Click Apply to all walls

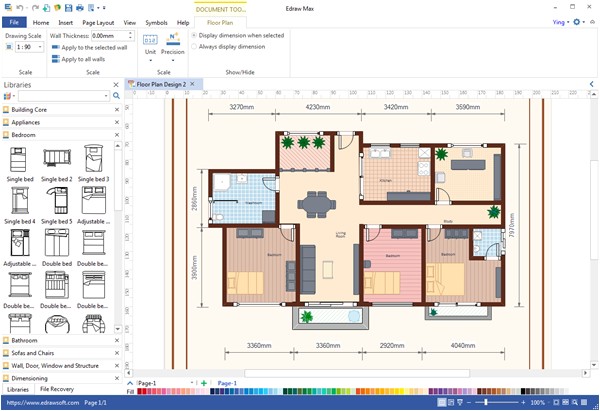[85, 59]
